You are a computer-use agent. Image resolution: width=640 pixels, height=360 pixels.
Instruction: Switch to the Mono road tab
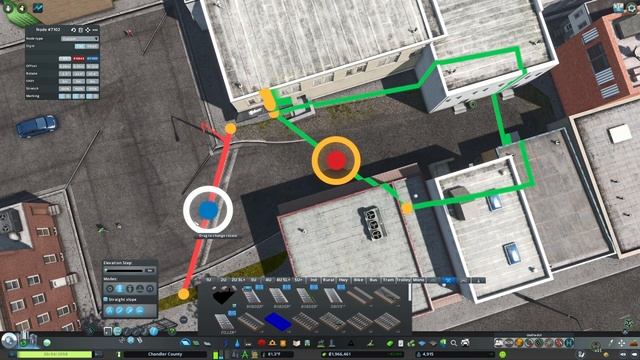418,280
